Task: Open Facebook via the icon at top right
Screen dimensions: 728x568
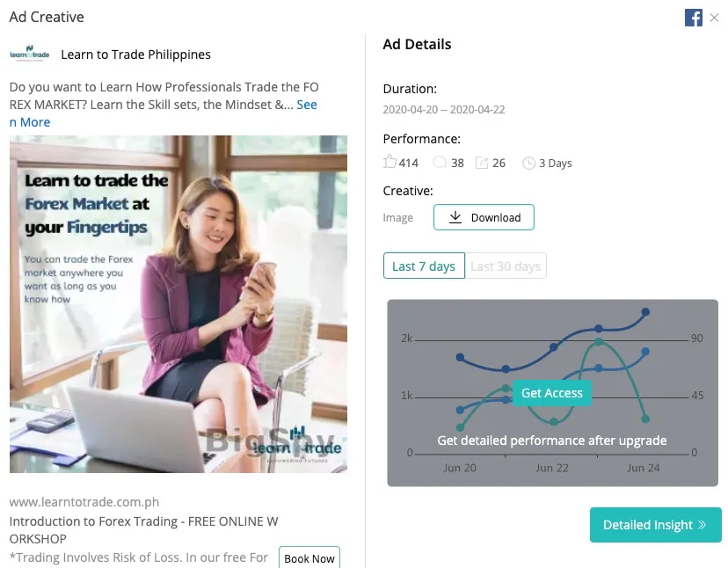Action: click(x=694, y=18)
